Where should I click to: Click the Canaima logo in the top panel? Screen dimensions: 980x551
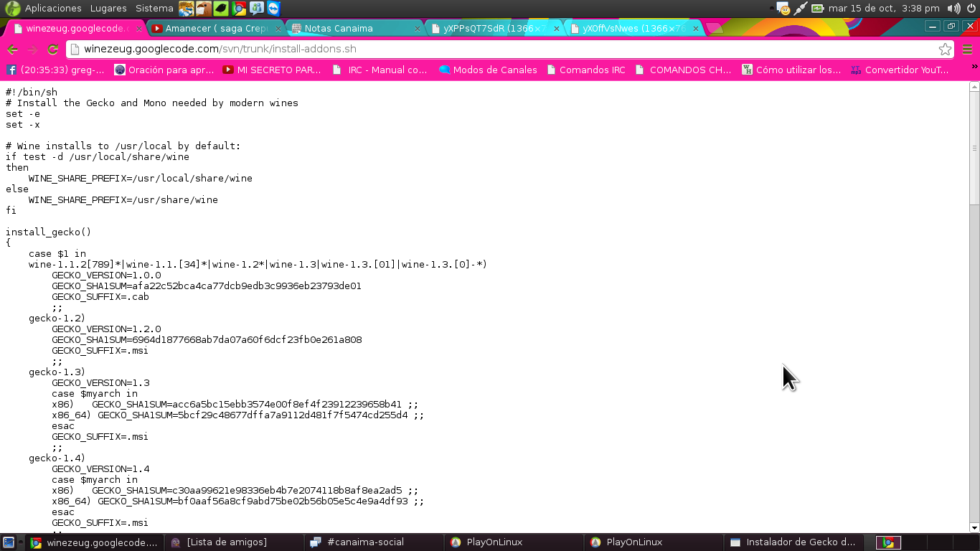(x=12, y=9)
